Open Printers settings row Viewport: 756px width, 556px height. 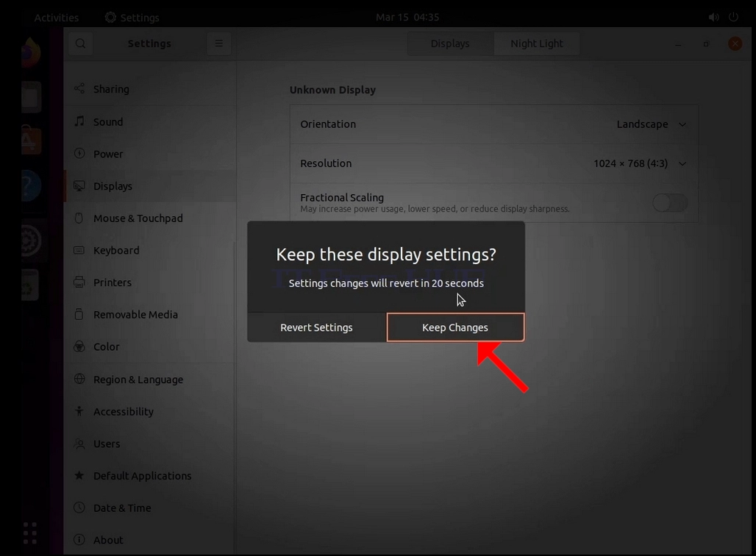tap(149, 282)
